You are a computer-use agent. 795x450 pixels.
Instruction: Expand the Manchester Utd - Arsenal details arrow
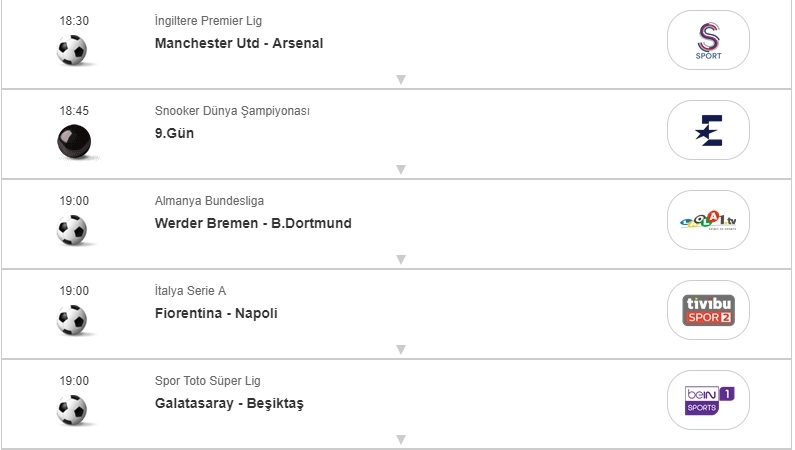pyautogui.click(x=400, y=79)
